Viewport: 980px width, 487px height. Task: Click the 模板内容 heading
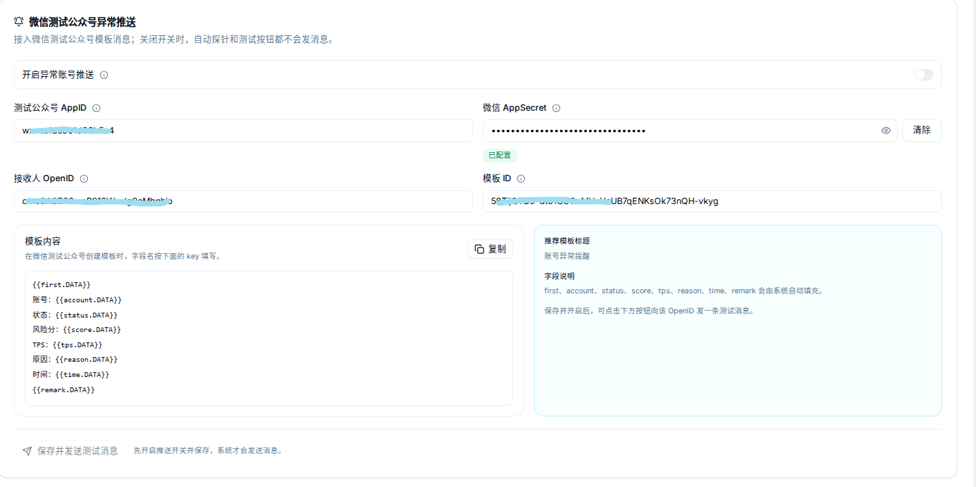43,241
